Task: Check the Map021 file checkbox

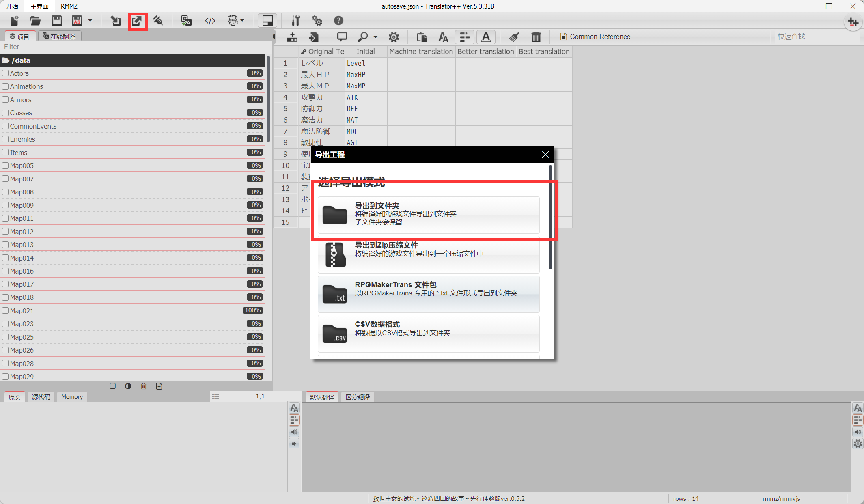Action: point(6,311)
